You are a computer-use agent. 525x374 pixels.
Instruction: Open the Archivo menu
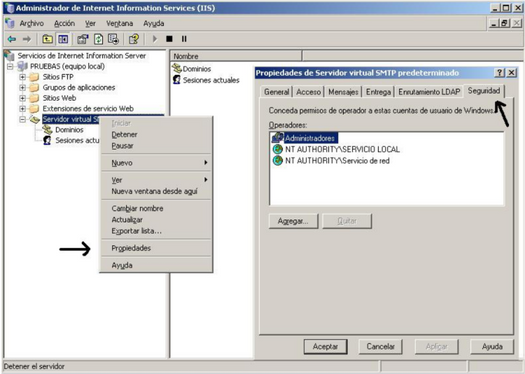point(31,23)
